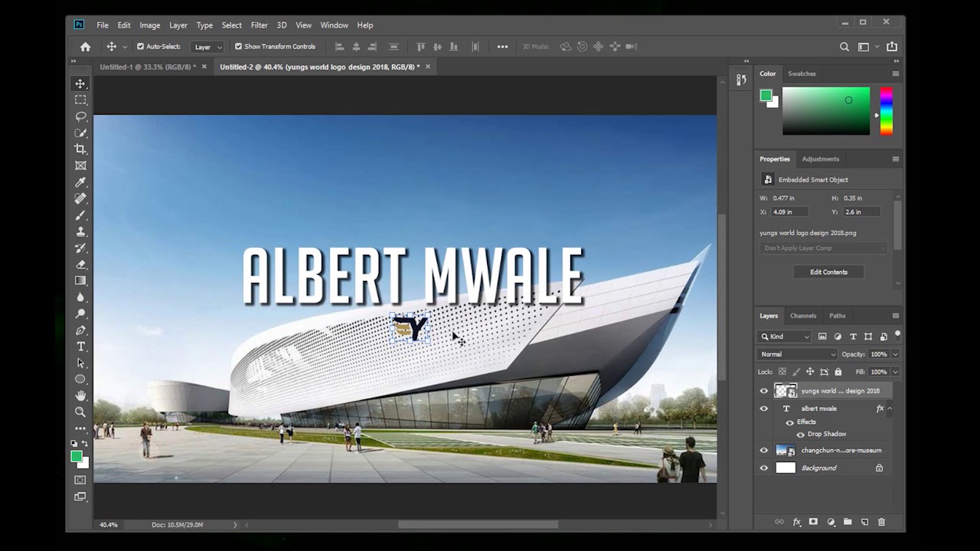Screen dimensions: 980x551
Task: Toggle Show Transform Controls checkbox
Action: point(238,47)
